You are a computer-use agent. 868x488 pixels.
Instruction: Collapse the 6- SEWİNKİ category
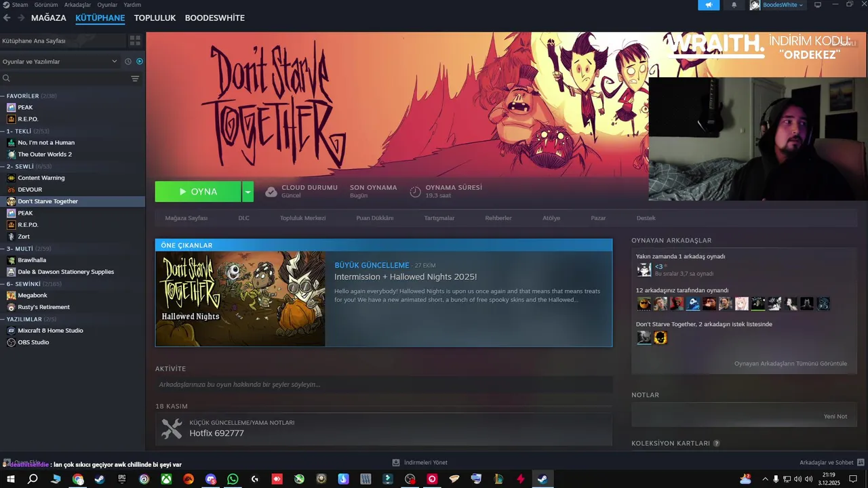click(24, 284)
